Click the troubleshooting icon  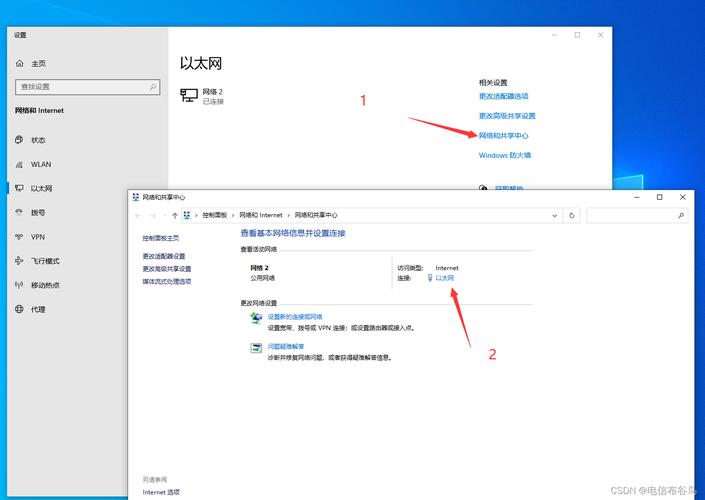tap(256, 348)
